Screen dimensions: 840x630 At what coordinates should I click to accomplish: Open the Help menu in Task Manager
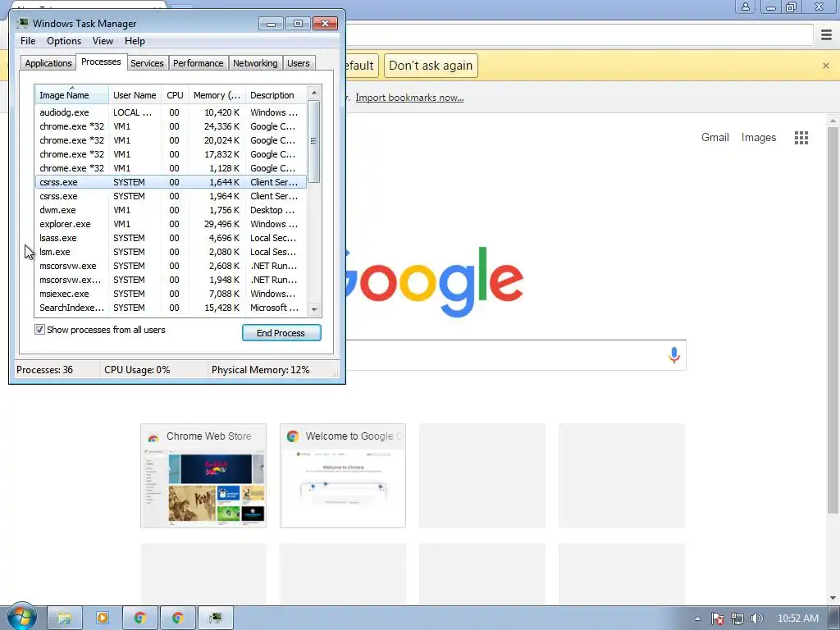click(x=135, y=41)
